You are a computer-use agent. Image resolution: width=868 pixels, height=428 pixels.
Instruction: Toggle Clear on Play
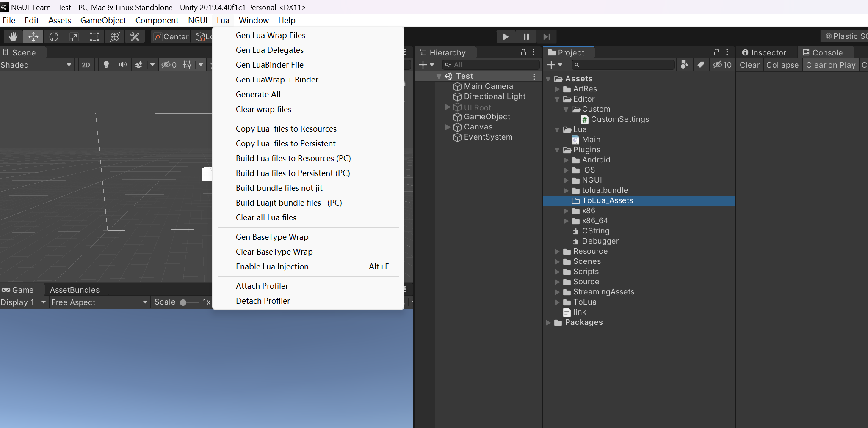tap(831, 65)
